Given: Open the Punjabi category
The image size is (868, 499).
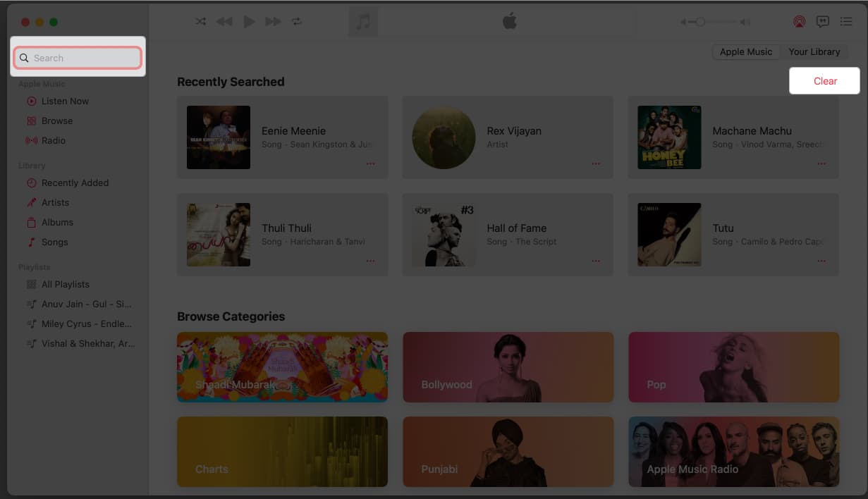Looking at the screenshot, I should coord(508,452).
